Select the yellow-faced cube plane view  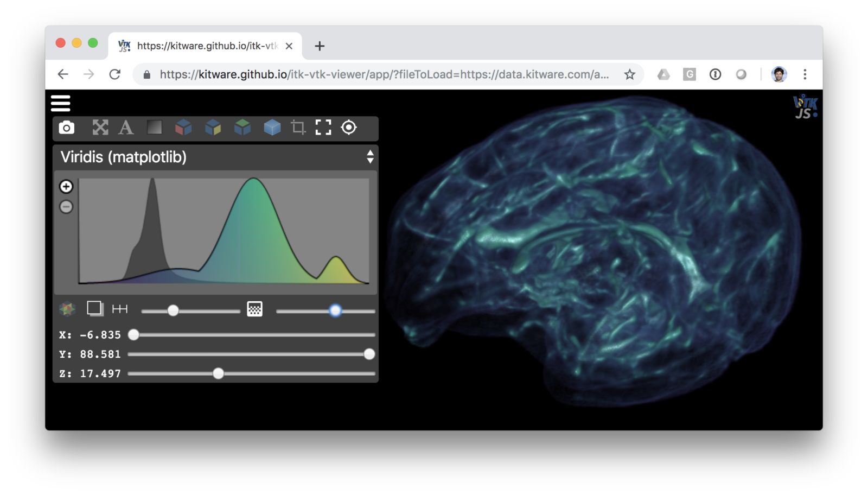[213, 128]
